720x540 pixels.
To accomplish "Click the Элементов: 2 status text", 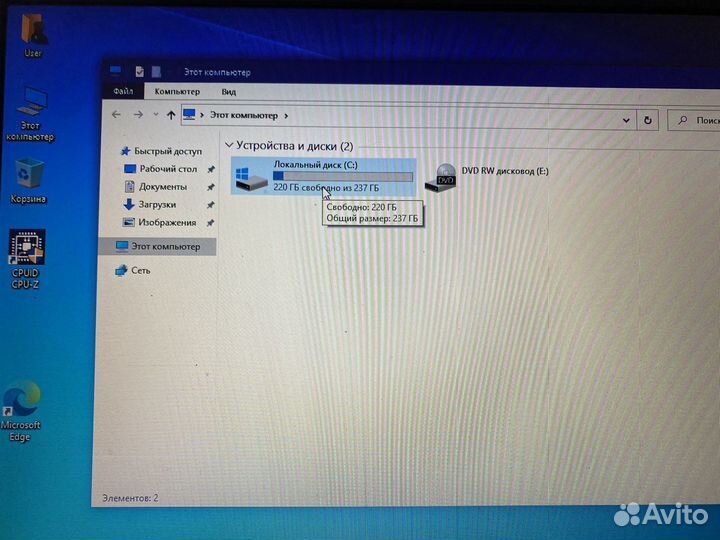I will coord(130,498).
